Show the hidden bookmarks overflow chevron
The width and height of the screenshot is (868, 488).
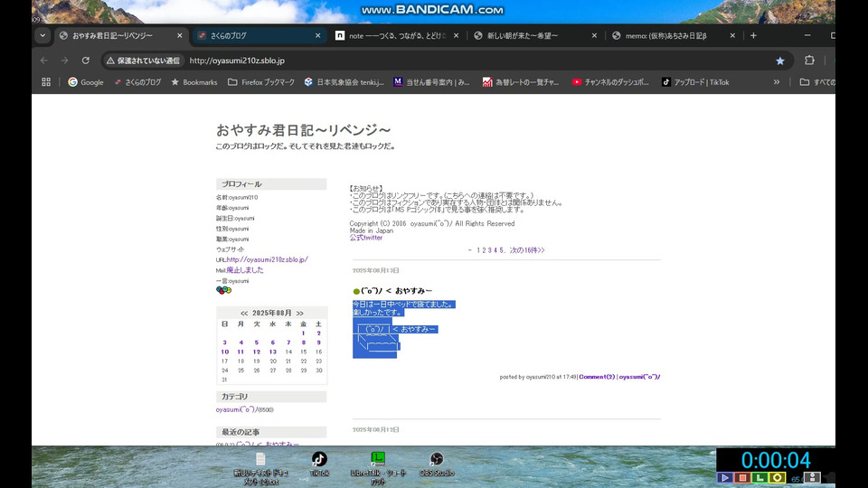pos(777,82)
